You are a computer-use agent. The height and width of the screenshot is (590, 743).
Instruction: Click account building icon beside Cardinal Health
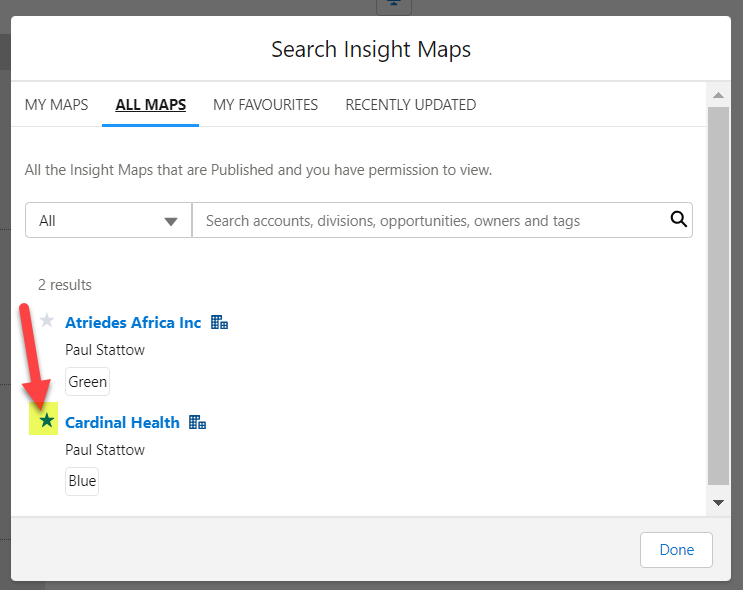coord(198,423)
